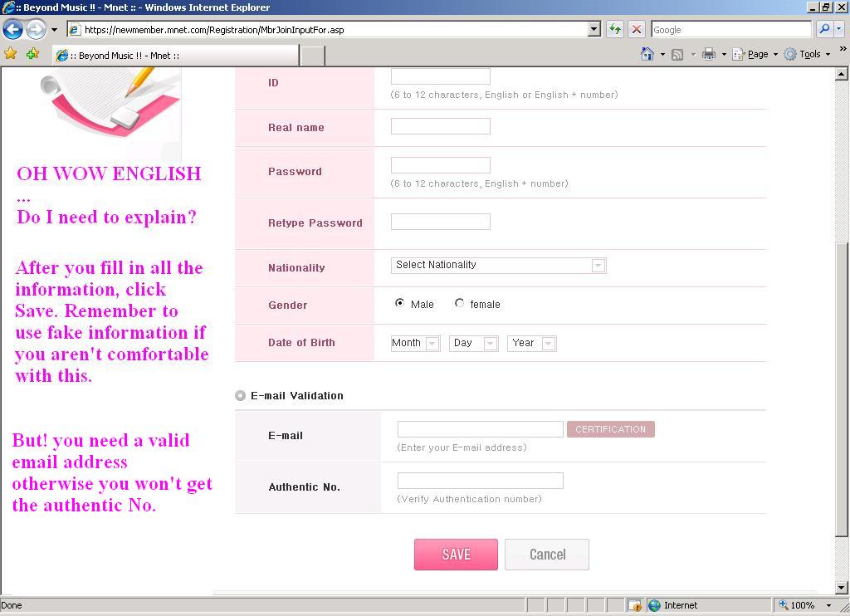Screen dimensions: 850x616
Task: Open the Select Nationality dropdown
Action: tap(498, 266)
